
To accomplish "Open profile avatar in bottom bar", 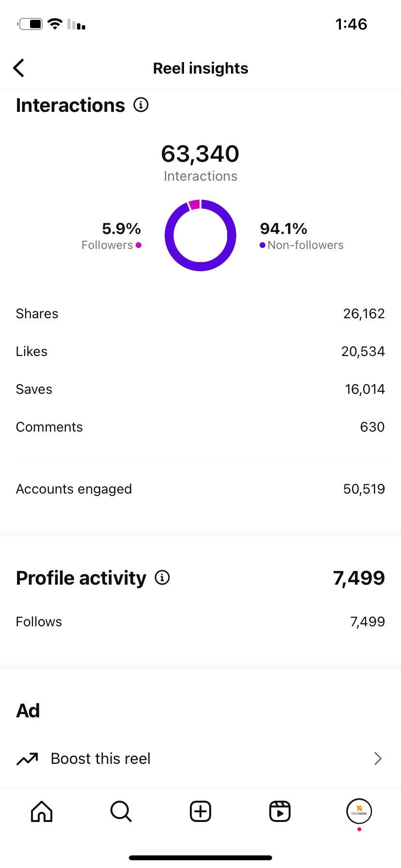I will tap(359, 811).
